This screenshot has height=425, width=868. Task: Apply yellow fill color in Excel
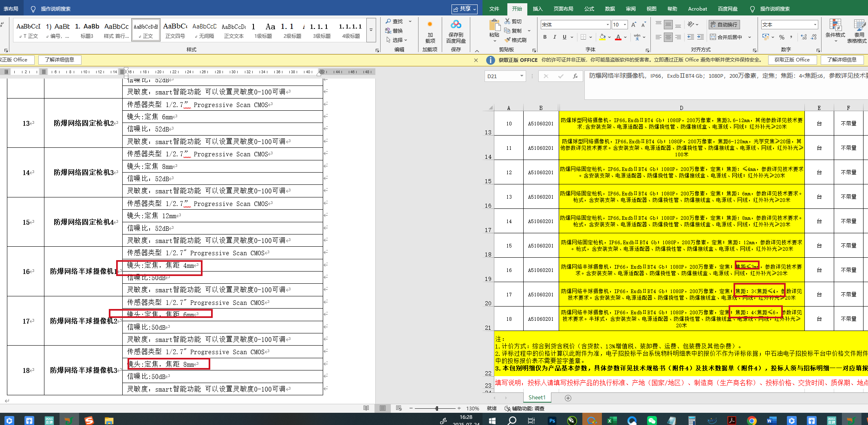tap(602, 37)
